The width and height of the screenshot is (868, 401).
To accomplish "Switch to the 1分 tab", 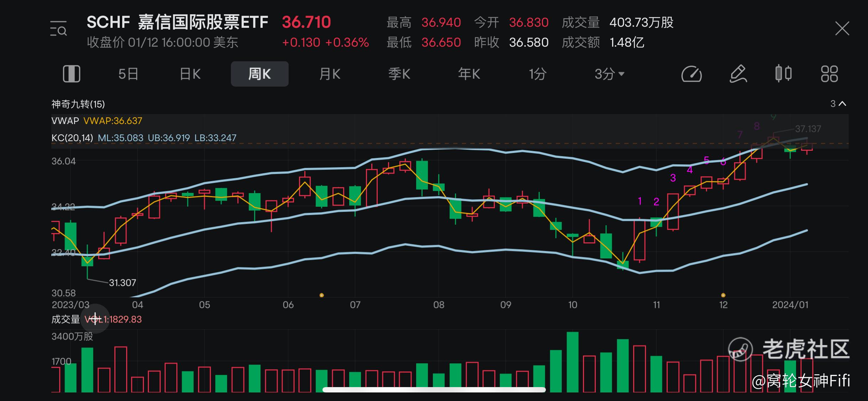I will tap(537, 74).
